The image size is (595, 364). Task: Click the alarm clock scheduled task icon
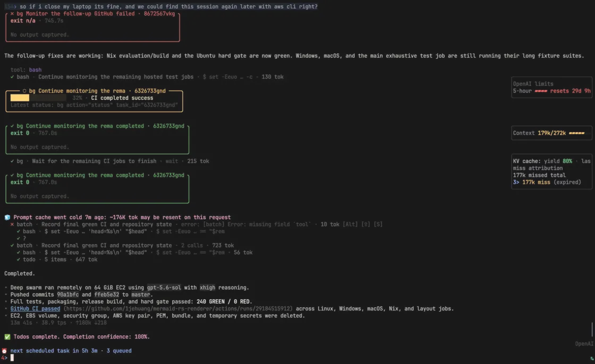5,351
